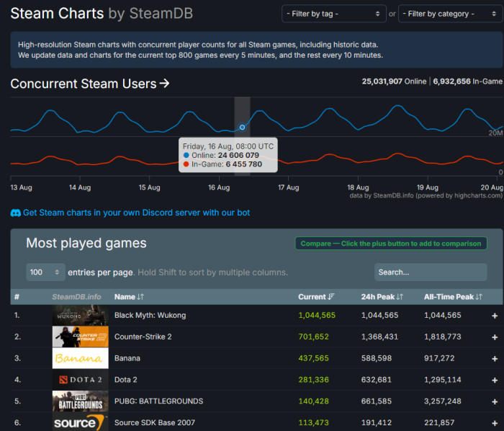Sort by Current players column icon

331,297
